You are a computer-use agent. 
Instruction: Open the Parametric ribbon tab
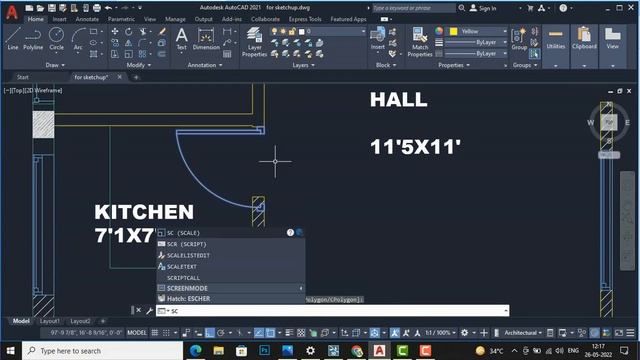[x=121, y=19]
